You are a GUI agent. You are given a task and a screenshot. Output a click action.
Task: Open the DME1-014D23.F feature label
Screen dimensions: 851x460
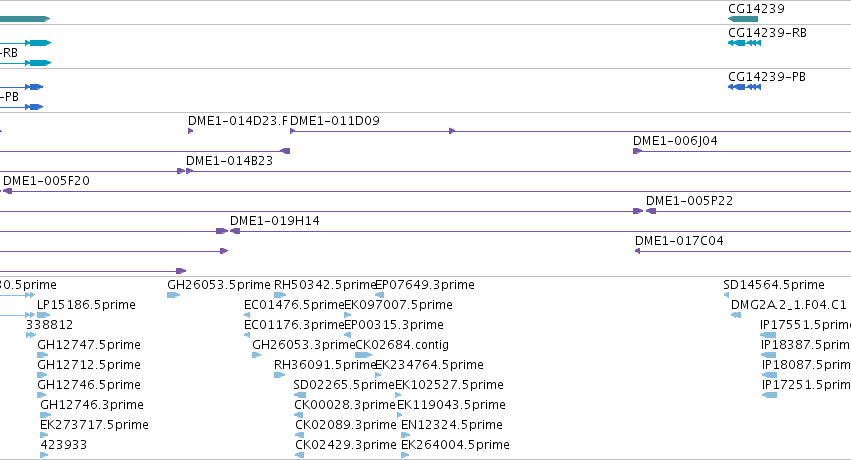(238, 120)
